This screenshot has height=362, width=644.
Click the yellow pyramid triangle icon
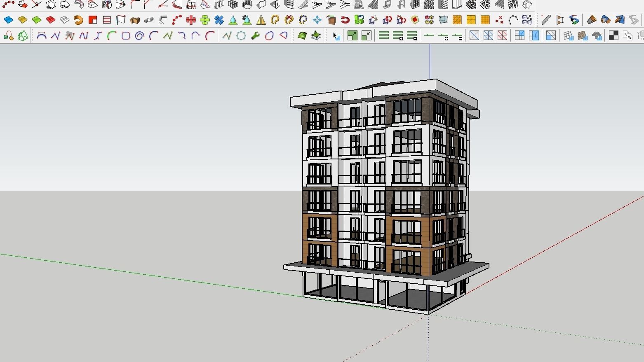(261, 20)
